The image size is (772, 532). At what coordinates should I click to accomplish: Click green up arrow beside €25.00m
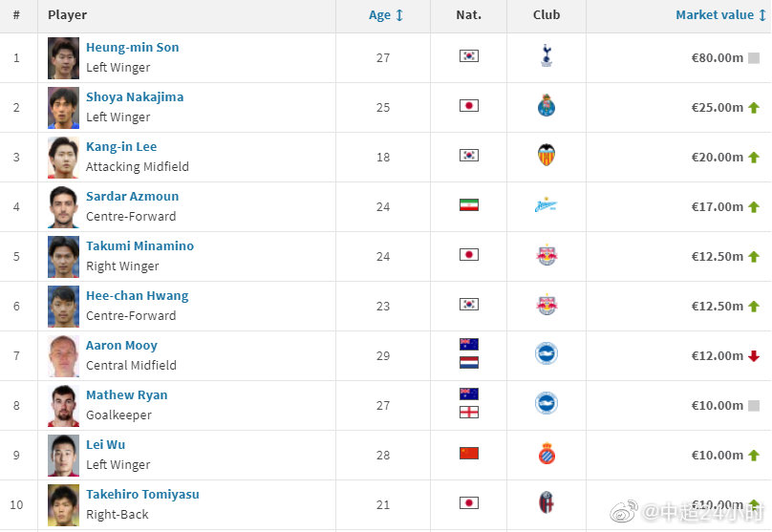point(754,107)
